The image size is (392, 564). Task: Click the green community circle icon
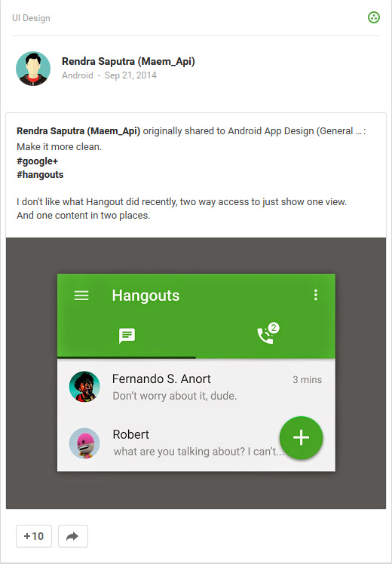coord(374,17)
